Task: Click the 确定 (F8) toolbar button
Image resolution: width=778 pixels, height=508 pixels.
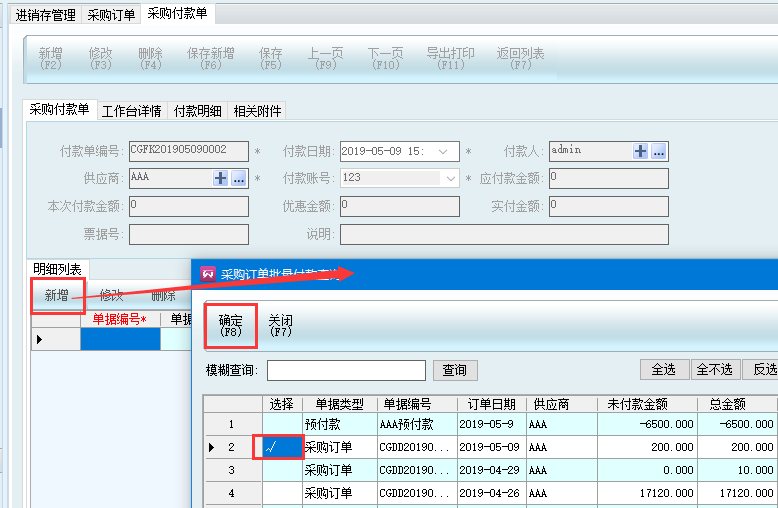Action: click(231, 324)
